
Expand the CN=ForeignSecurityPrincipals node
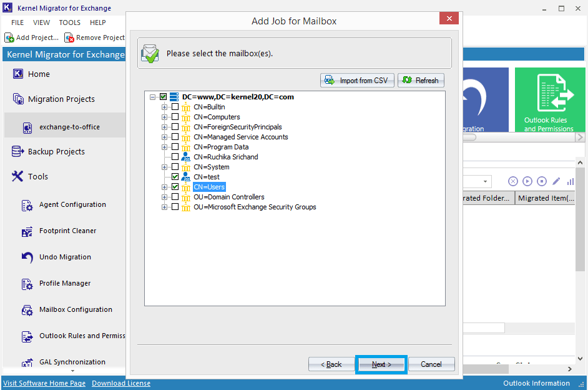[x=164, y=127]
